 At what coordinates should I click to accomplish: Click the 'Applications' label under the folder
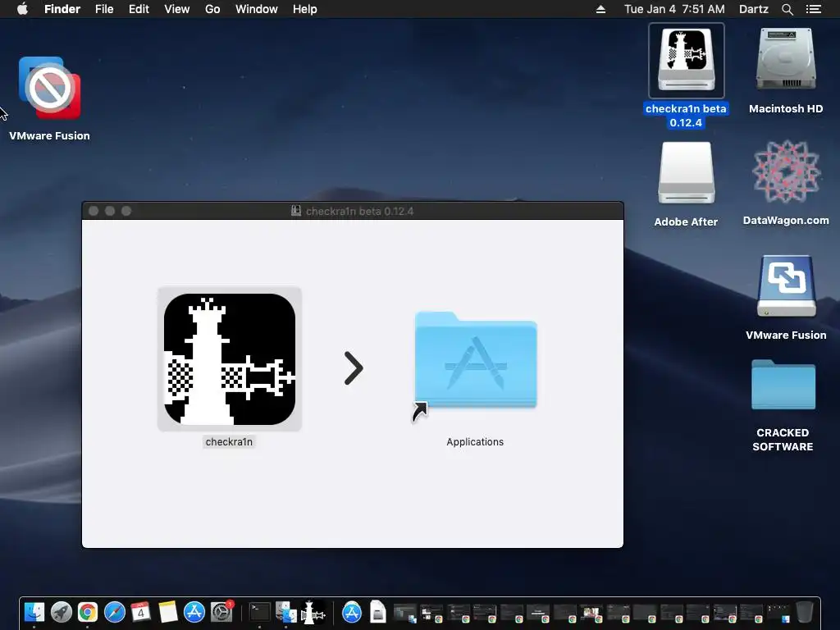pos(475,442)
